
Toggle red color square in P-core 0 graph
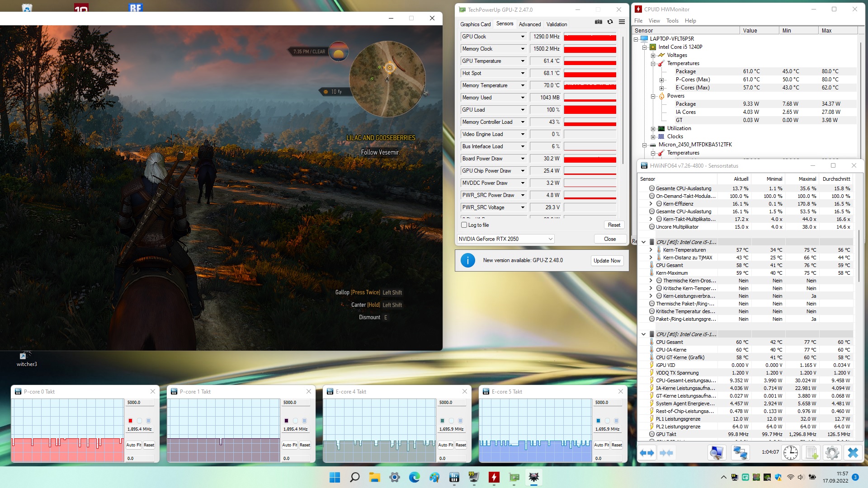[130, 421]
